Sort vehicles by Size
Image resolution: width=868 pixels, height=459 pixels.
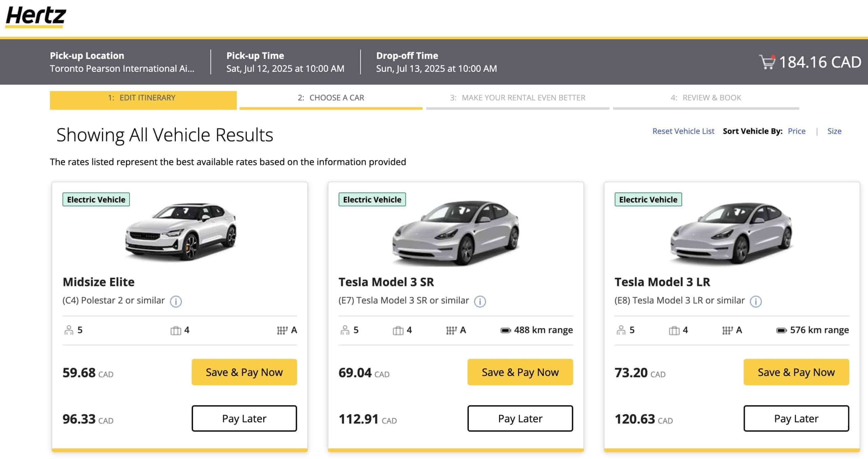pyautogui.click(x=834, y=131)
